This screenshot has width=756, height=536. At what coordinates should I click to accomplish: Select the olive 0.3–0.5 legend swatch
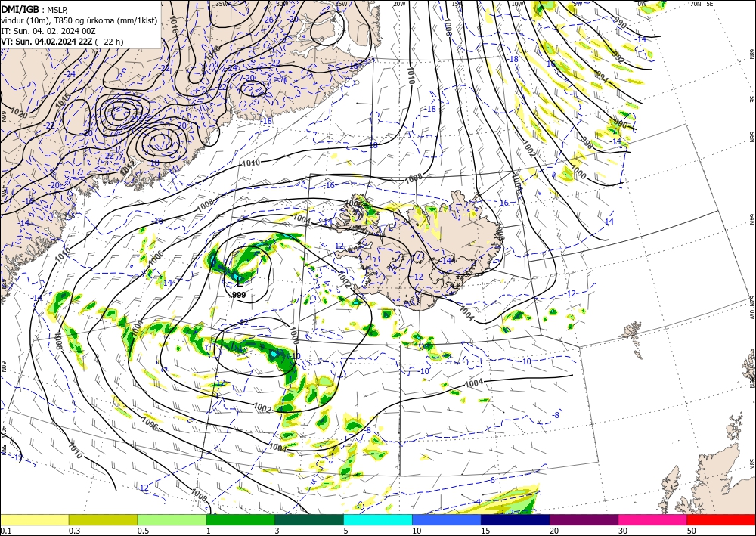click(x=103, y=519)
